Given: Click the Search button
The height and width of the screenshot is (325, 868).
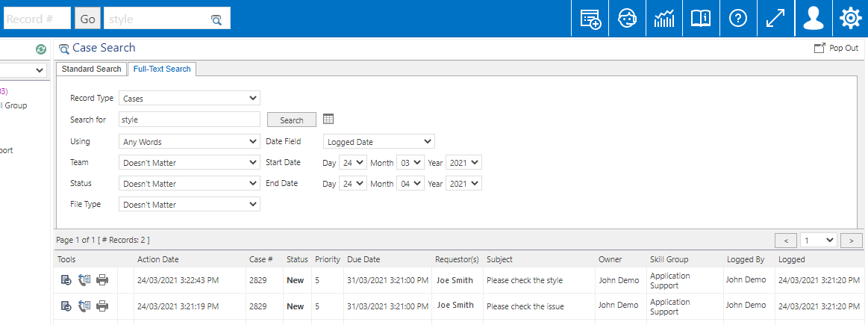Looking at the screenshot, I should [292, 120].
